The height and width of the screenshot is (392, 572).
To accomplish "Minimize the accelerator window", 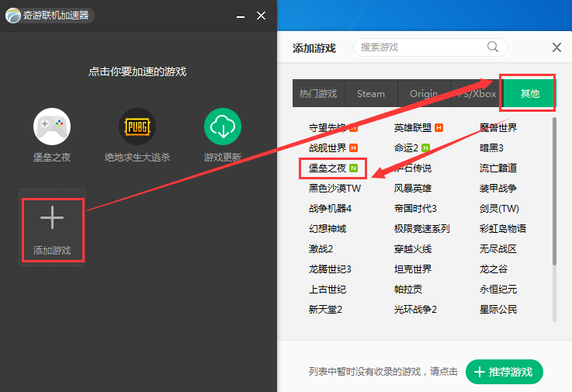I will 241,16.
